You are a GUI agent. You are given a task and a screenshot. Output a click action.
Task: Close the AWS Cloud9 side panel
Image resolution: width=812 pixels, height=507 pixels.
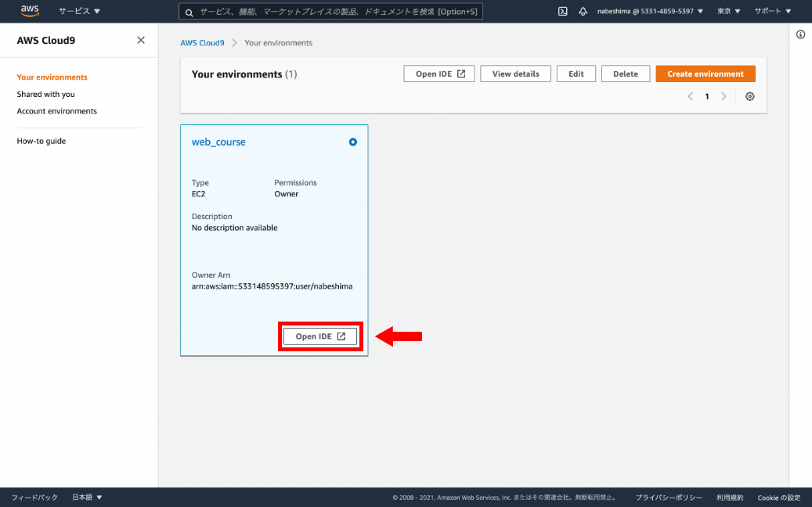tap(141, 41)
